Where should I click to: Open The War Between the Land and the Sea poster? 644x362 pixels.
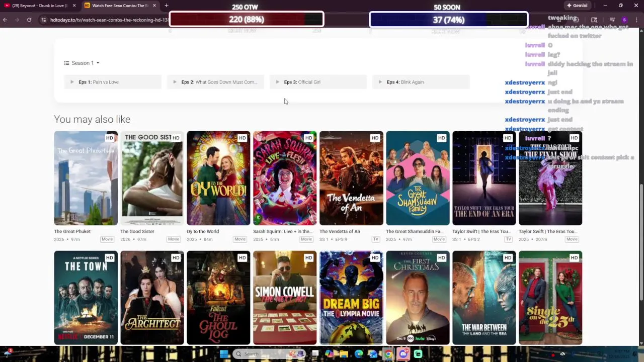click(x=484, y=298)
